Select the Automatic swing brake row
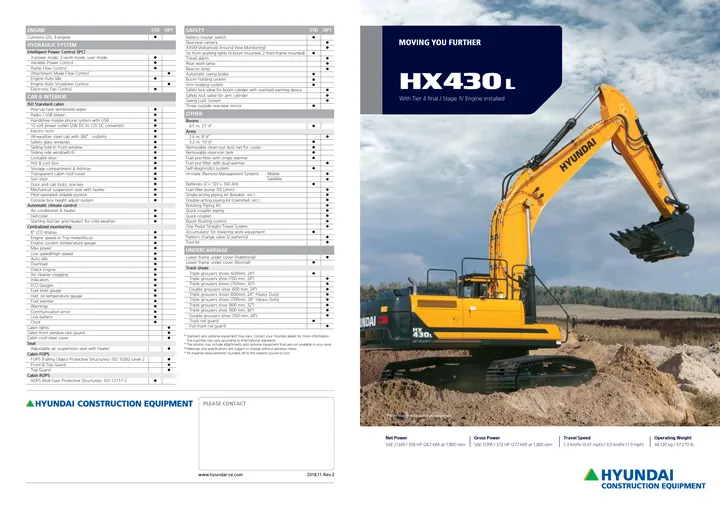The image size is (720, 509). pos(259,74)
